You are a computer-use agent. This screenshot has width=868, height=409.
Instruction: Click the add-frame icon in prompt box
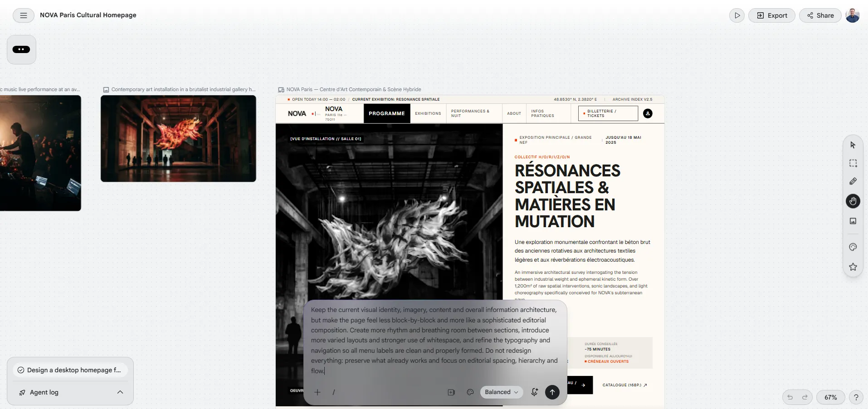(x=451, y=392)
